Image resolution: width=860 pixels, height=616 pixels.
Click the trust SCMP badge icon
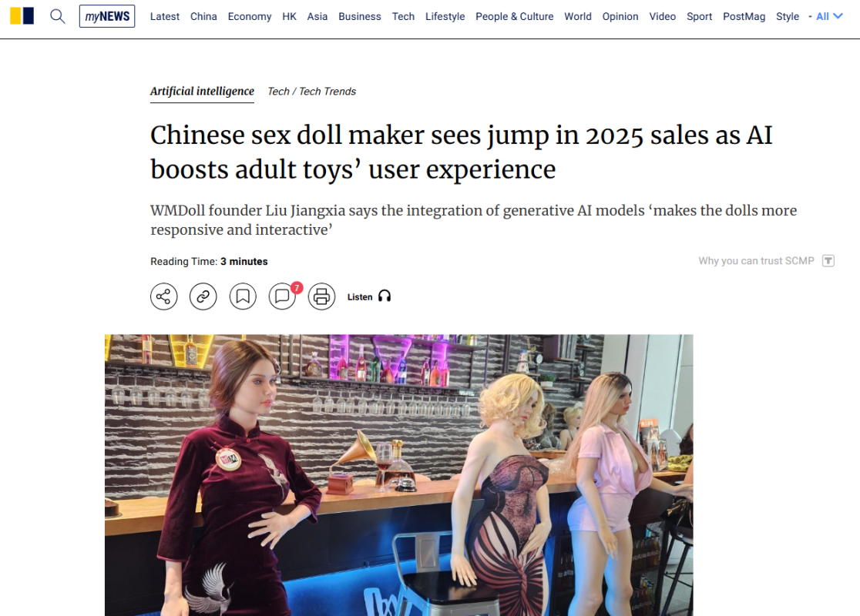tap(828, 261)
